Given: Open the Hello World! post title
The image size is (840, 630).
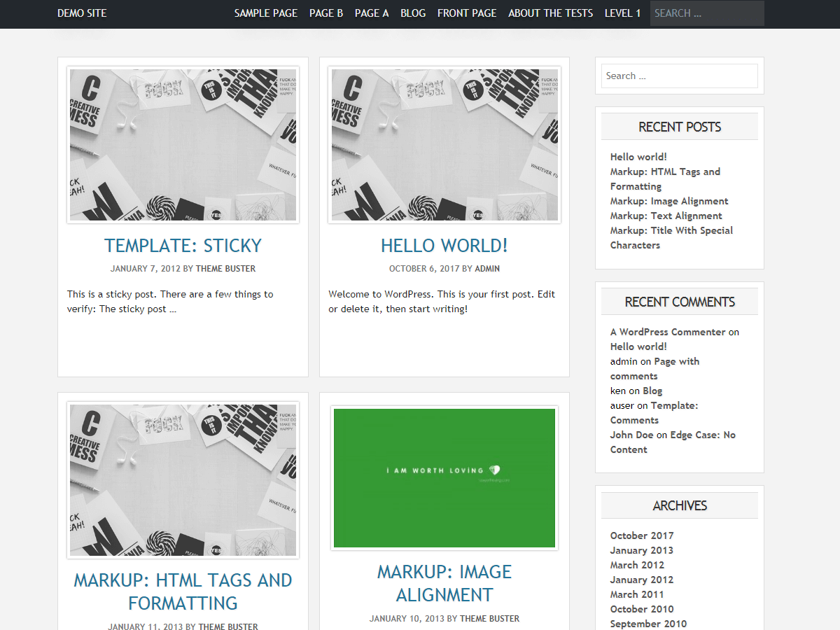Looking at the screenshot, I should [444, 246].
